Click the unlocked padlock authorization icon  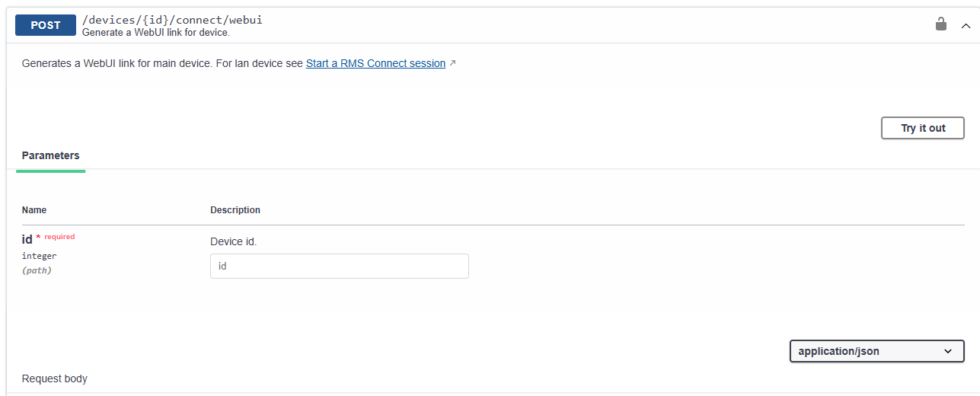point(941,24)
